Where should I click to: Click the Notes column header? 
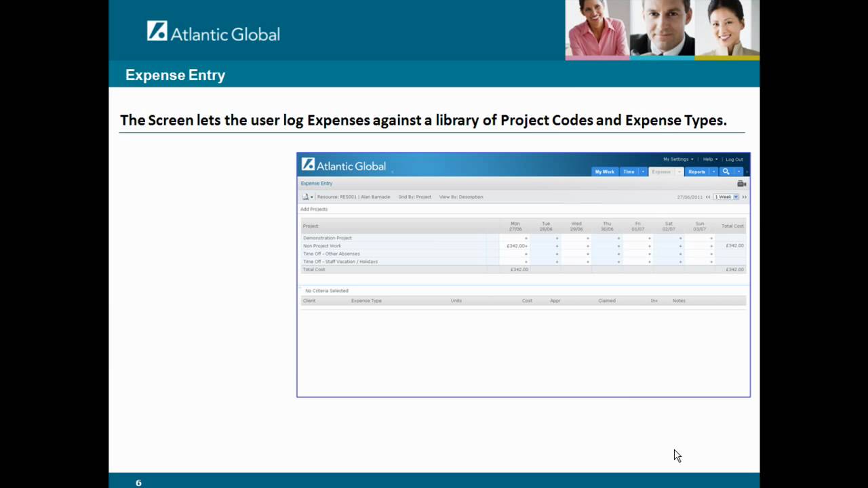[679, 301]
